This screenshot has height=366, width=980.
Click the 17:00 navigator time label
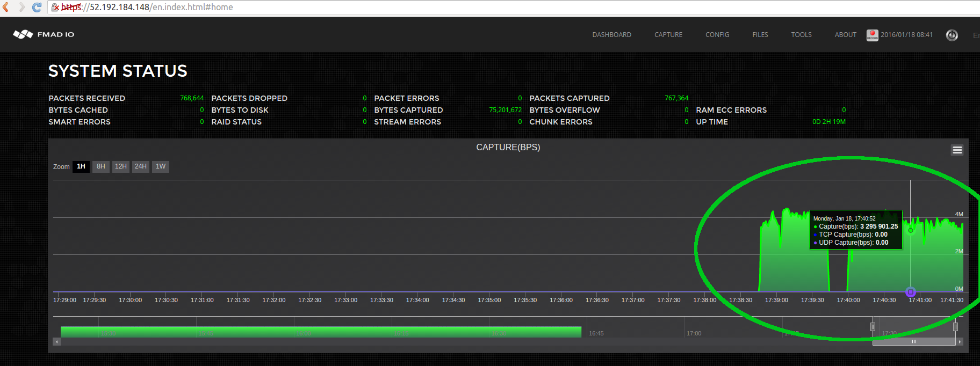694,333
